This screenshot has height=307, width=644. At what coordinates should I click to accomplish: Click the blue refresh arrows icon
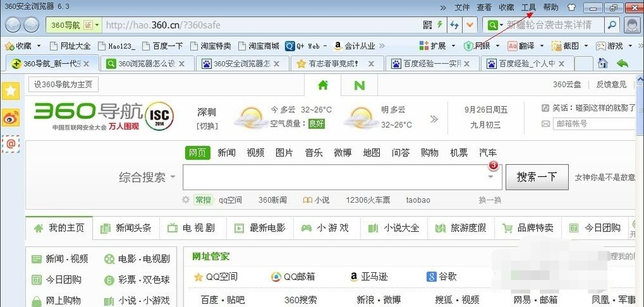click(454, 25)
